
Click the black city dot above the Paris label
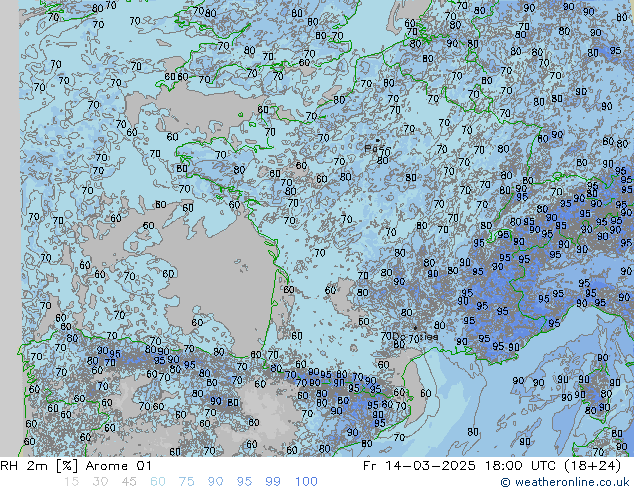[x=378, y=141]
